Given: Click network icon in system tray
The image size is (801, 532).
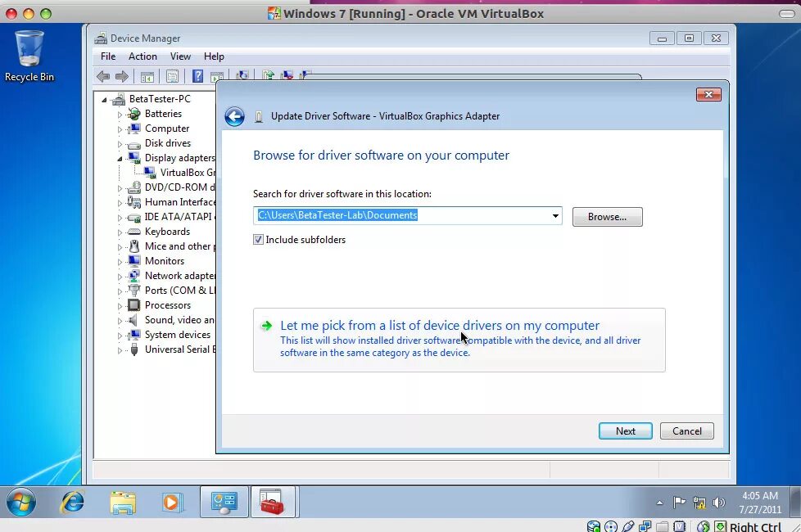Looking at the screenshot, I should [x=699, y=503].
